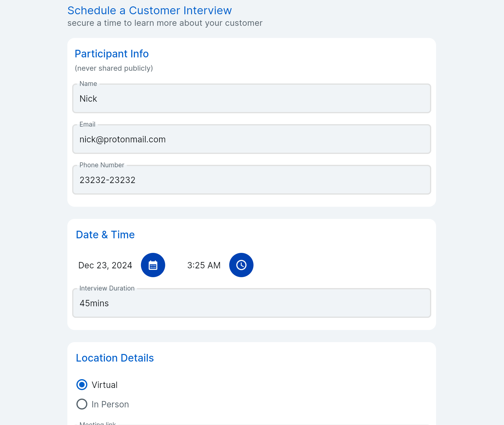The height and width of the screenshot is (425, 504).
Task: Click the Interview Duration field
Action: (251, 303)
